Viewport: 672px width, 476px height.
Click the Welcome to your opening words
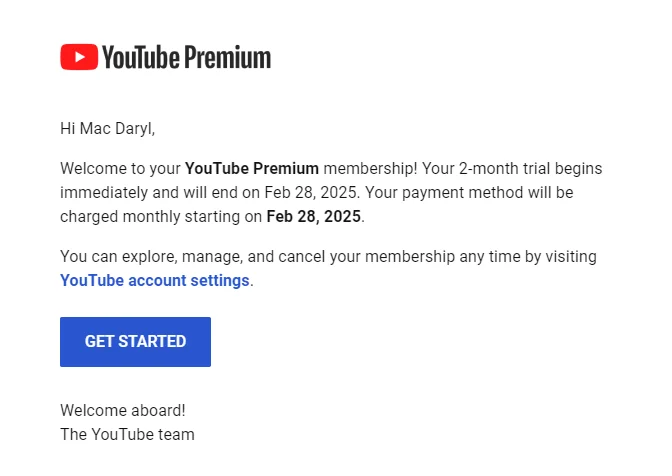[120, 169]
